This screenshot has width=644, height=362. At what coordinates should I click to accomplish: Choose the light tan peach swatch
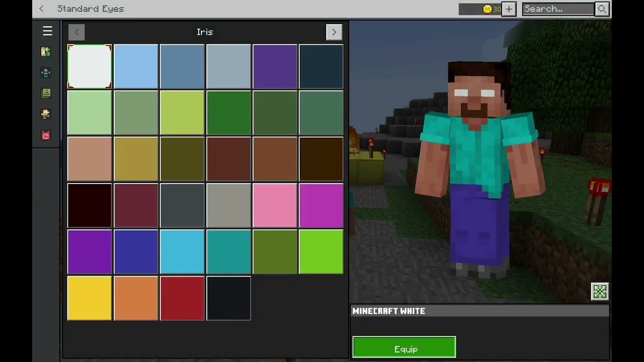90,159
